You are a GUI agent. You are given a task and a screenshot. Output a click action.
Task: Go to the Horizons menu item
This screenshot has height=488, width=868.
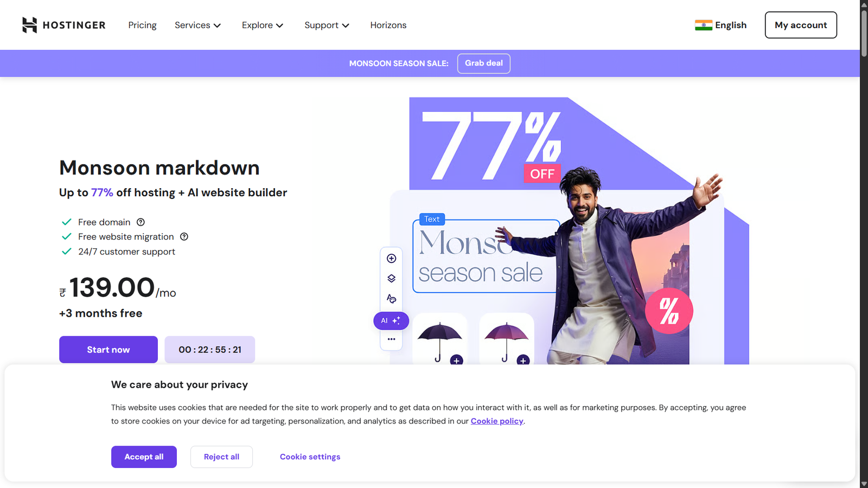click(388, 25)
